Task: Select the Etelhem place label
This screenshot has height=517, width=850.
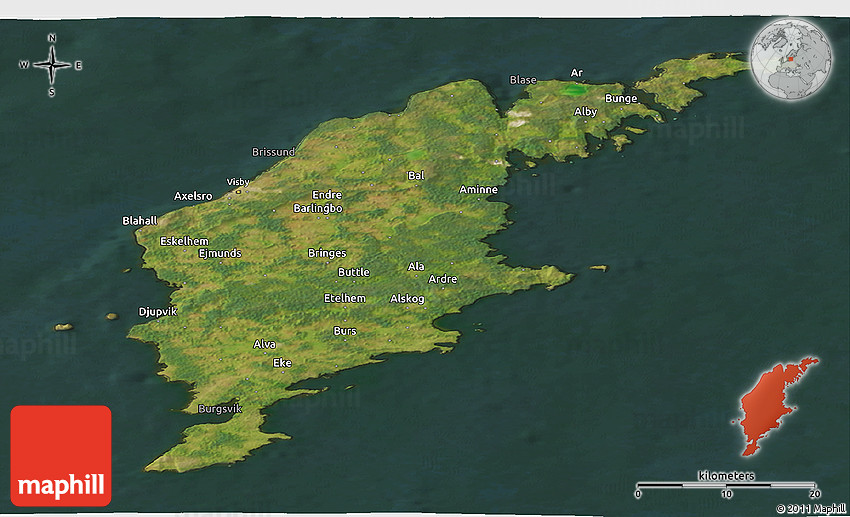Action: click(345, 298)
